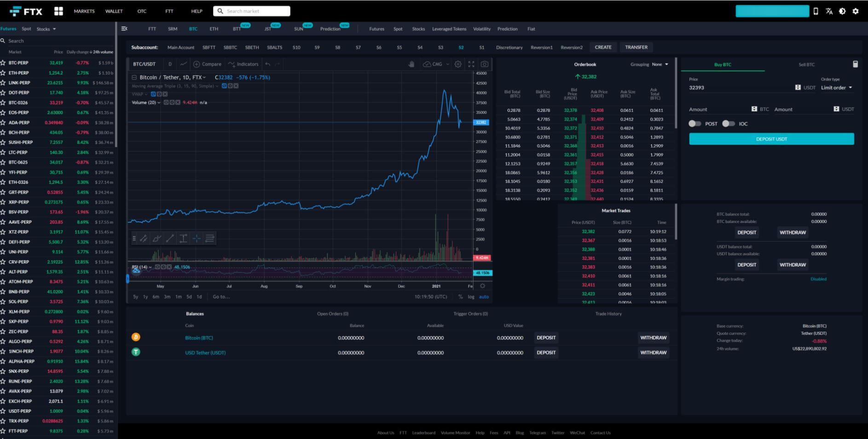The height and width of the screenshot is (439, 868).
Task: Hide the Moving Average Triple indicator with its eye
Action: [x=224, y=86]
